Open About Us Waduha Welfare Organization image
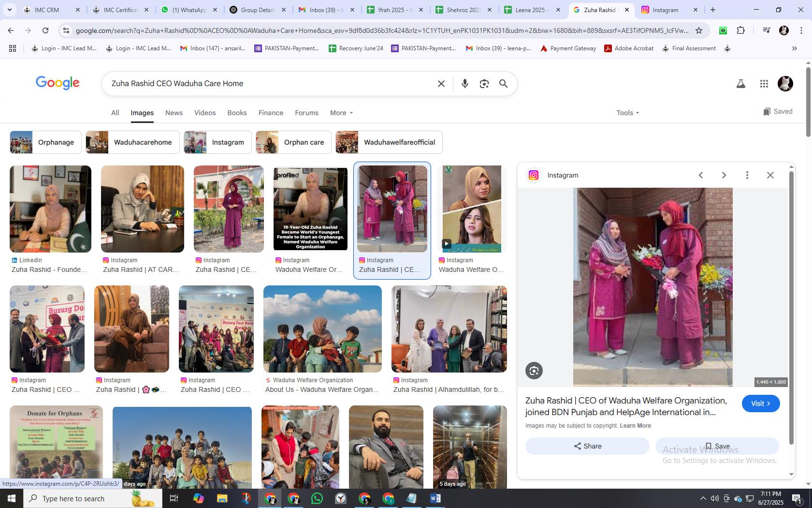 (322, 329)
